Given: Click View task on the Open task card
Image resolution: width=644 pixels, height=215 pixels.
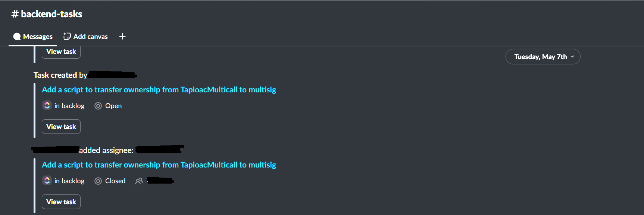Looking at the screenshot, I should click(x=61, y=126).
